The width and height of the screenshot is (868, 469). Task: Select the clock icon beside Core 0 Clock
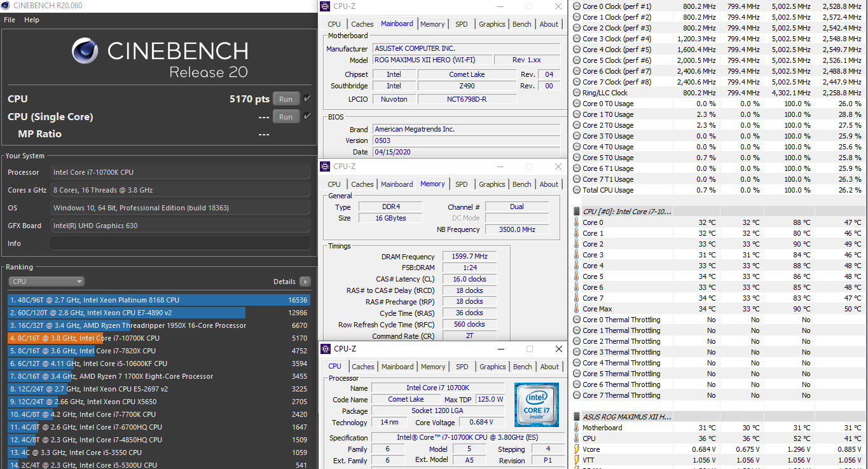click(x=577, y=6)
